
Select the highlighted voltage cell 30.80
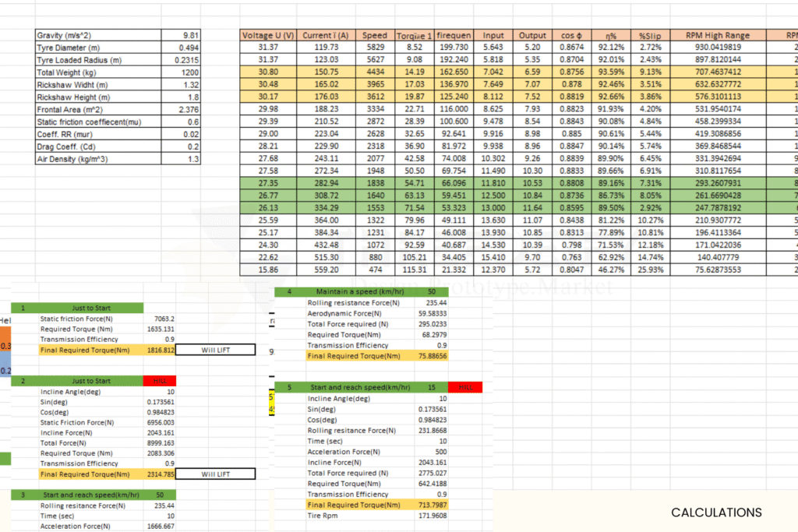point(268,72)
